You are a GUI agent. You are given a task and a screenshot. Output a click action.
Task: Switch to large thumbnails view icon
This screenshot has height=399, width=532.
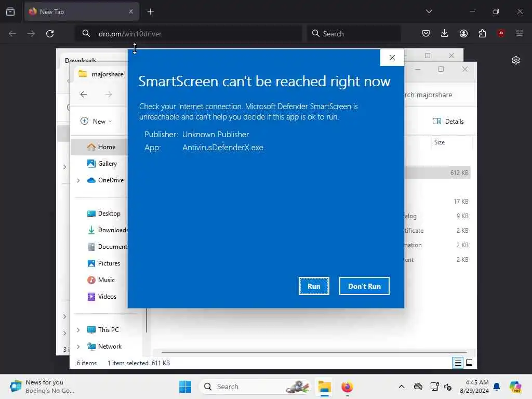click(x=469, y=363)
